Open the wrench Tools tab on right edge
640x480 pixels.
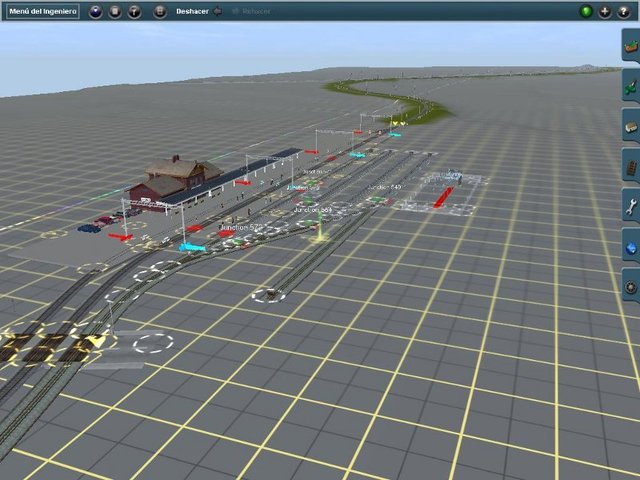coord(631,207)
